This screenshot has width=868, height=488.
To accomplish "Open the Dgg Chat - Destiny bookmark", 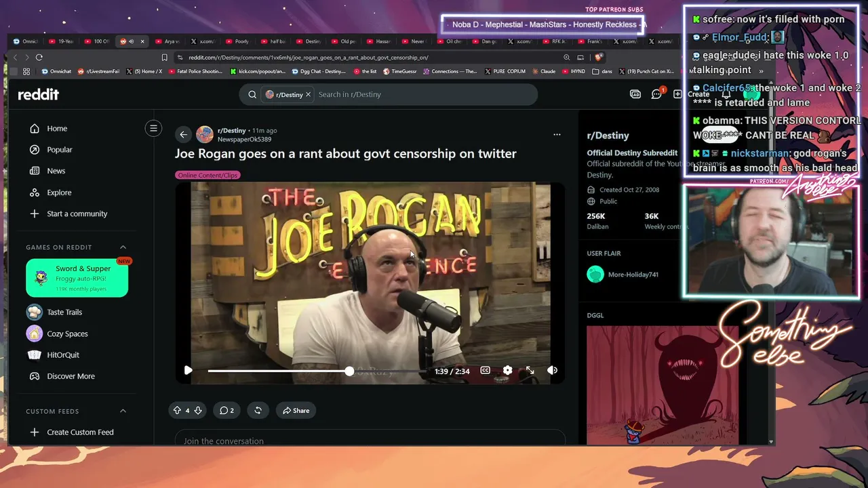I will pyautogui.click(x=318, y=71).
